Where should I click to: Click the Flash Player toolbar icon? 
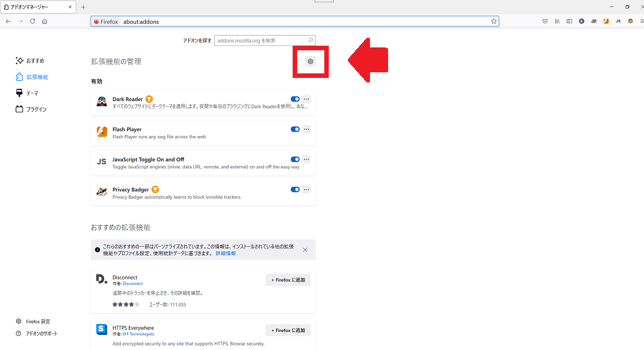click(x=606, y=21)
